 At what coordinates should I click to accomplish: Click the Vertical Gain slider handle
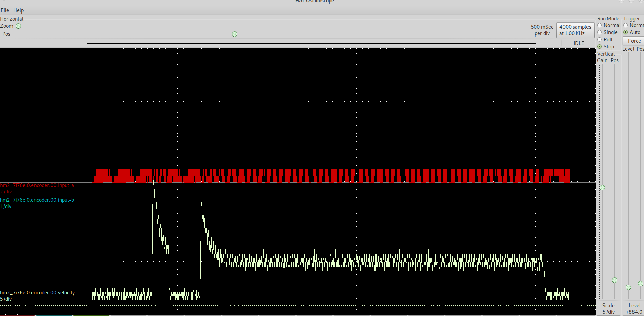(x=602, y=188)
